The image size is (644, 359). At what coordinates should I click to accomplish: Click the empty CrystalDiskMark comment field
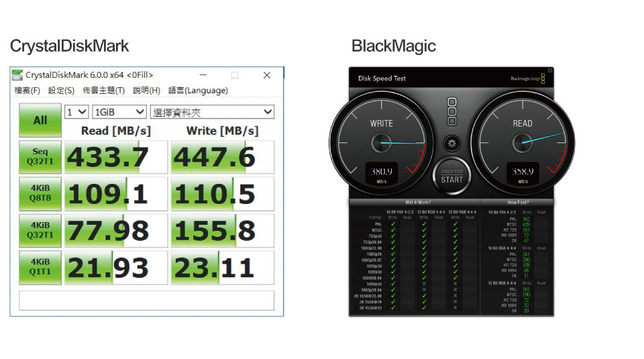pyautogui.click(x=147, y=300)
